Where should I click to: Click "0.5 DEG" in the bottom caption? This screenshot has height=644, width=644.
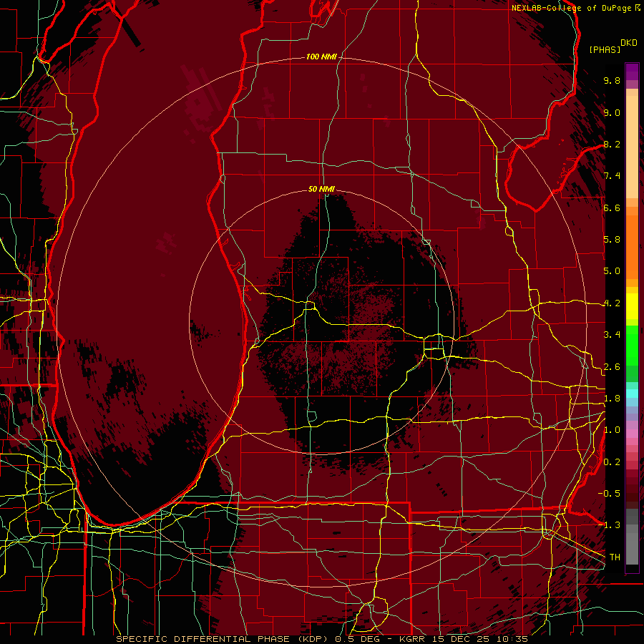pos(356,639)
